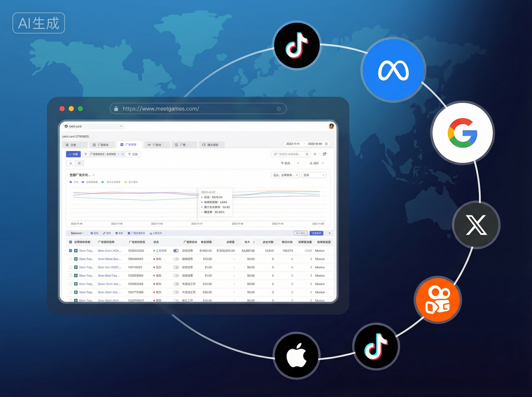
Task: Open the account dropdown at dashboard top-left
Action: 94,126
